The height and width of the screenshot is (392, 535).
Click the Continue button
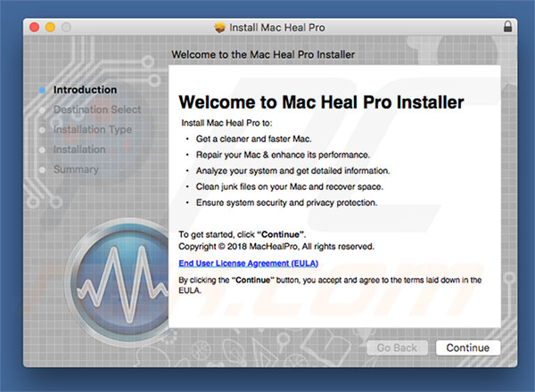(x=468, y=347)
